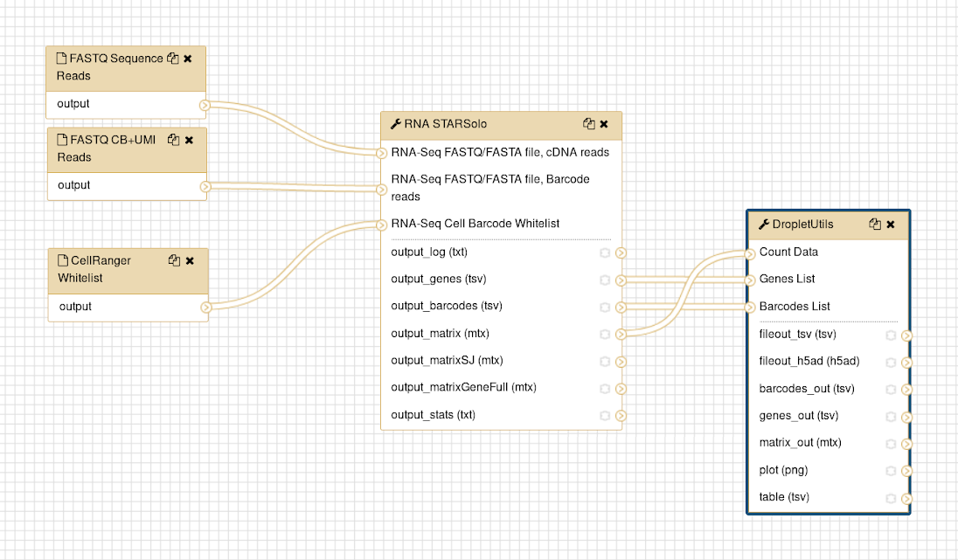Toggle workflow output checkbox for fileout_tsv
The width and height of the screenshot is (958, 560).
click(x=891, y=335)
